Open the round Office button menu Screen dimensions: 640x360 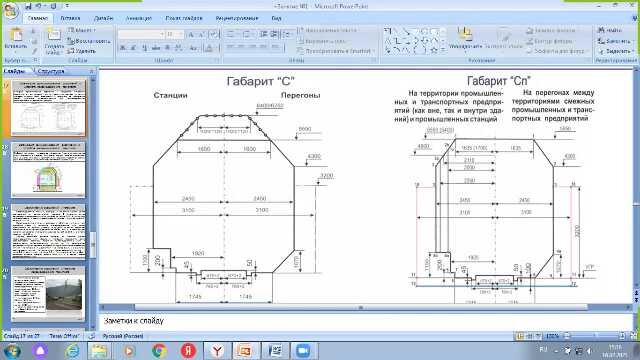point(11,11)
